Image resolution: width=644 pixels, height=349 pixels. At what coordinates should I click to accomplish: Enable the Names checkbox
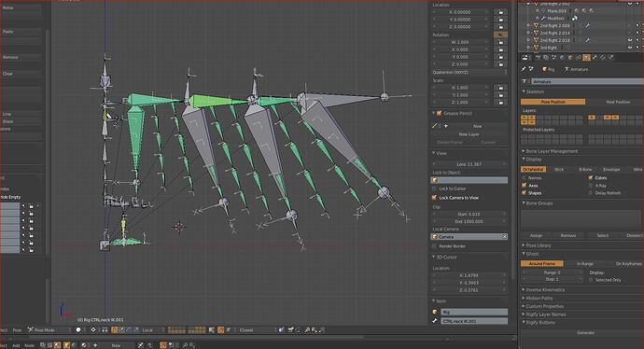pos(525,178)
